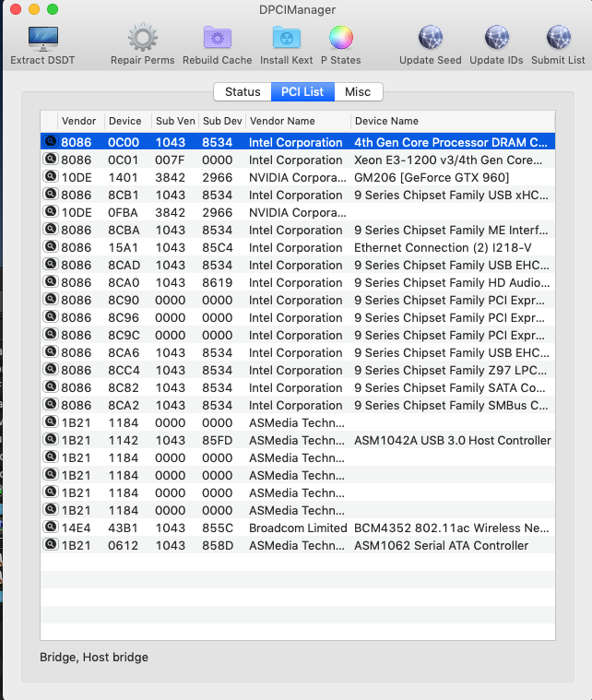Click lookup icon for HD Audio 8CA0 row
592x700 pixels.
click(x=51, y=281)
